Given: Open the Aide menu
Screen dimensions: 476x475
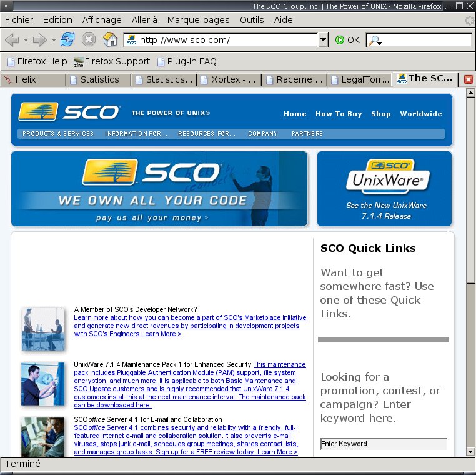Looking at the screenshot, I should (283, 20).
